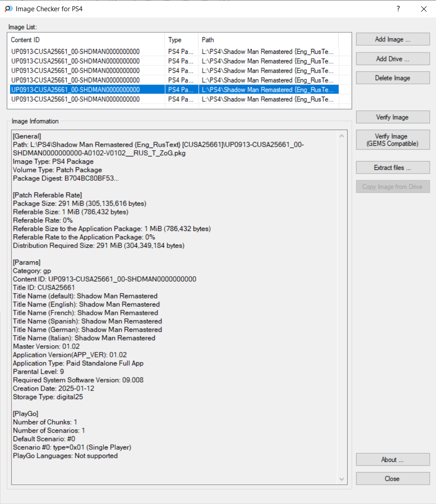Click the "Default Scenario: #0" line
The image size is (436, 504).
[x=44, y=439]
